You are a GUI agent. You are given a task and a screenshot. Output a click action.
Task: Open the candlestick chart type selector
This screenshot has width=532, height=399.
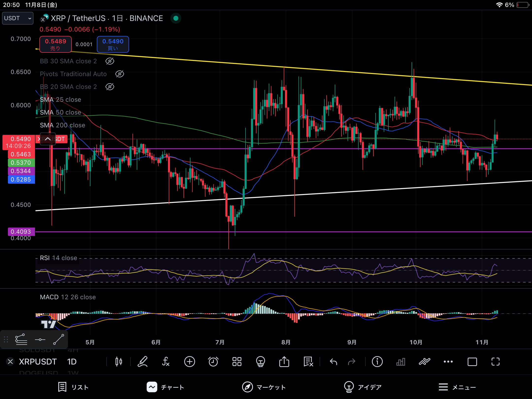(119, 362)
